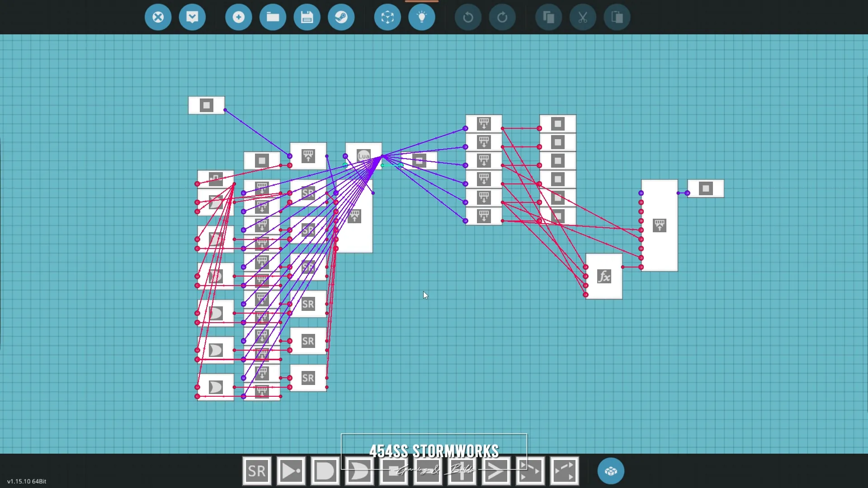Click the close editor X button
Image resolution: width=868 pixels, height=488 pixels.
tap(158, 17)
